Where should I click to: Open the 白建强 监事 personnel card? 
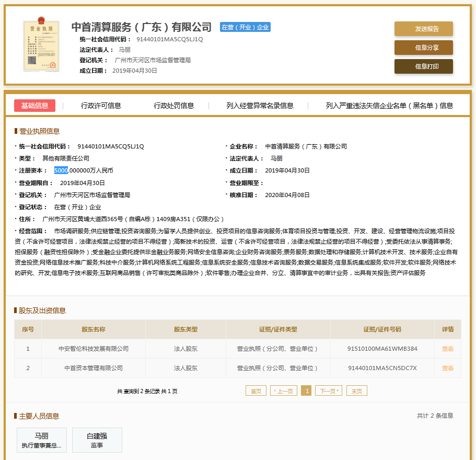(x=97, y=440)
